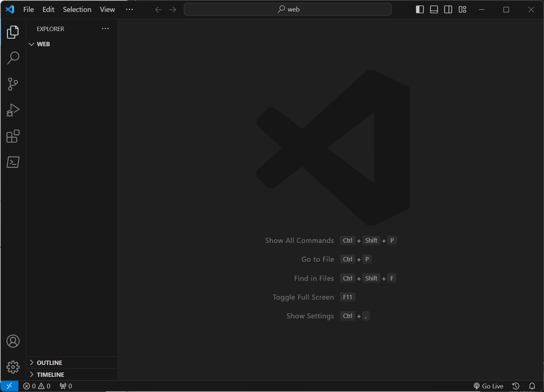Close the VS Code window
Viewport: 544px width, 392px height.
click(531, 9)
